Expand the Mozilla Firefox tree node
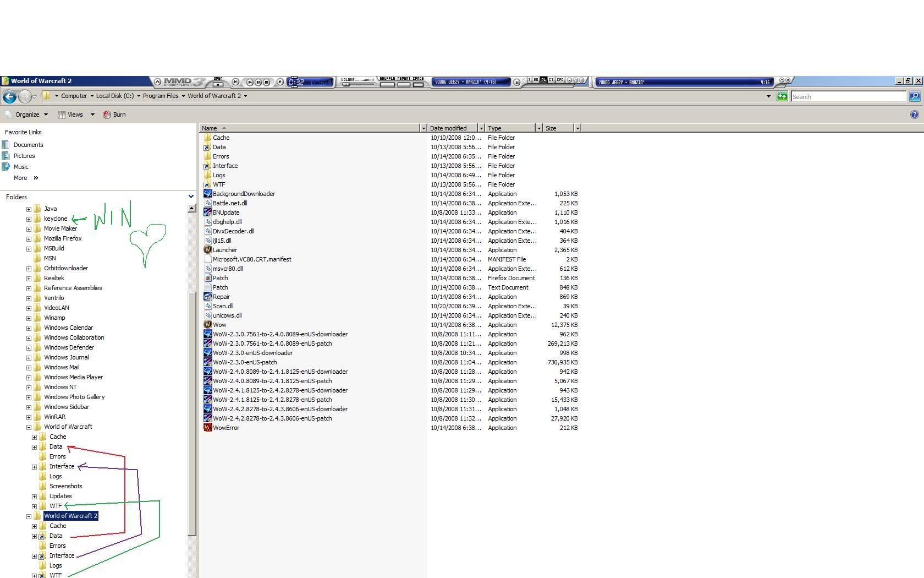 [29, 239]
